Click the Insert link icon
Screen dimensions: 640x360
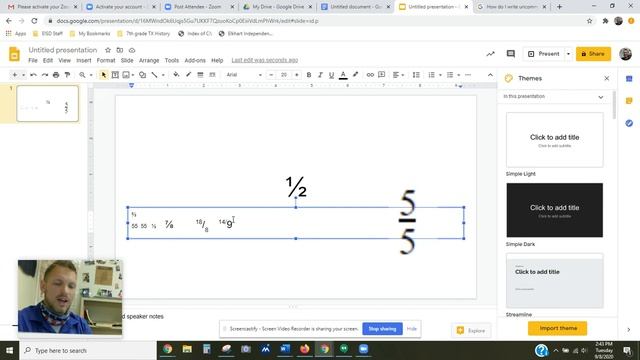pos(370,75)
